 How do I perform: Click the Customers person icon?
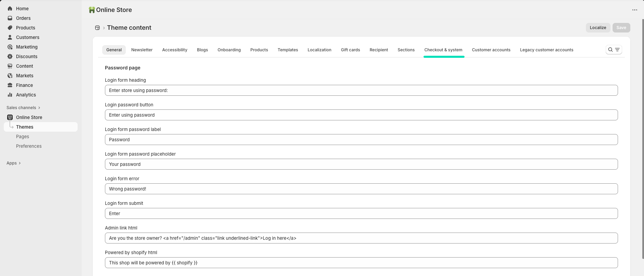pyautogui.click(x=10, y=37)
